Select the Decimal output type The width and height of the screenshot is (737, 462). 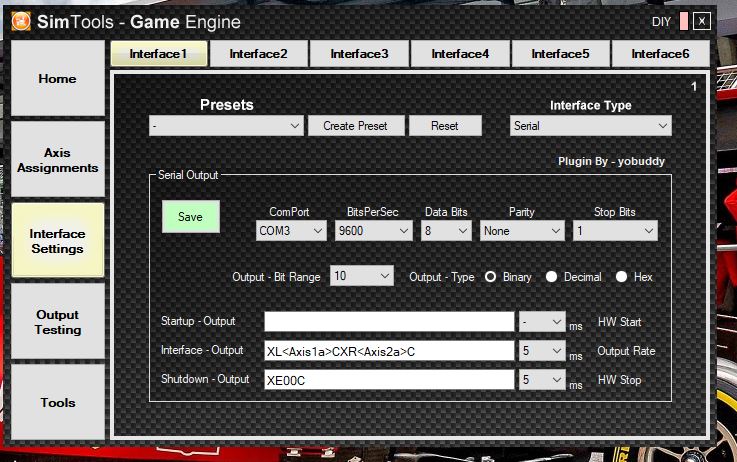point(551,277)
